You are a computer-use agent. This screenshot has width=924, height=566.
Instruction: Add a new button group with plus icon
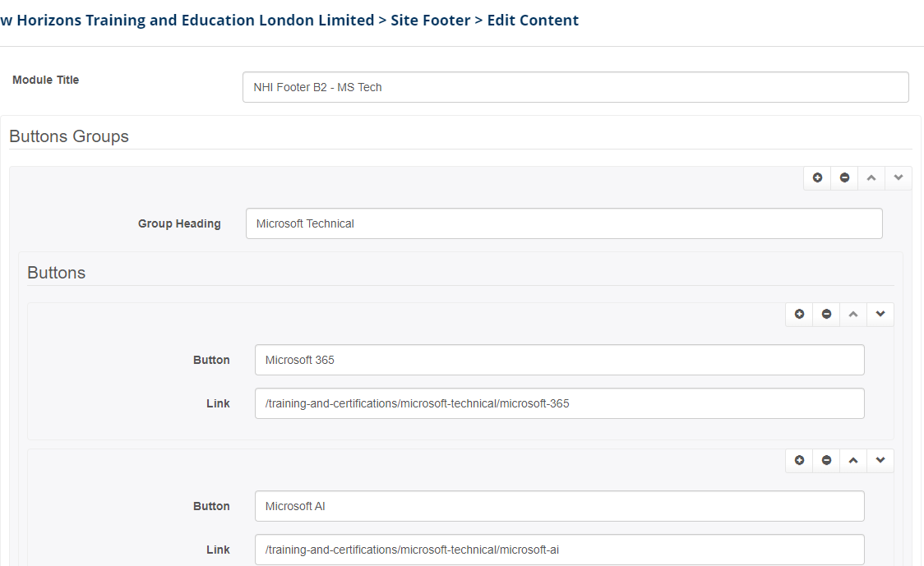[x=817, y=177]
